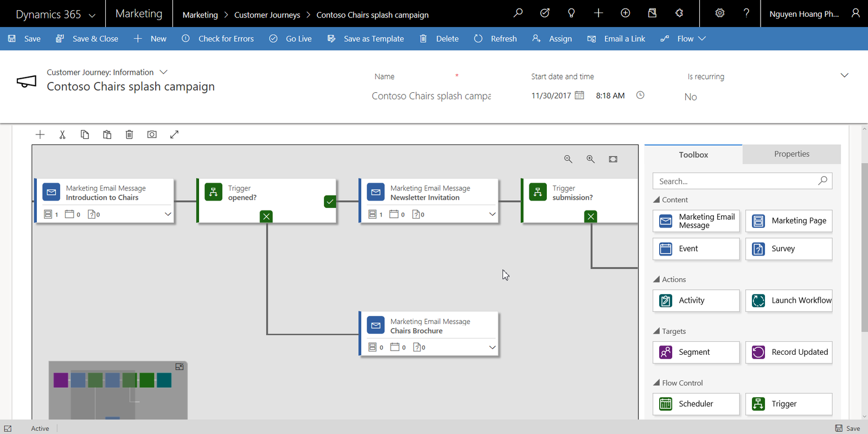Click green check path of opened? trigger
The width and height of the screenshot is (868, 434).
coord(330,202)
